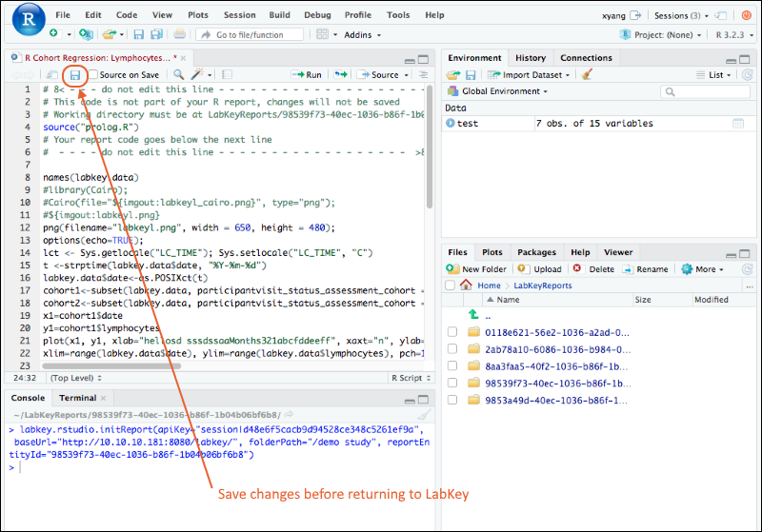Open the Global Environment dropdown
The height and width of the screenshot is (532, 762).
click(497, 91)
